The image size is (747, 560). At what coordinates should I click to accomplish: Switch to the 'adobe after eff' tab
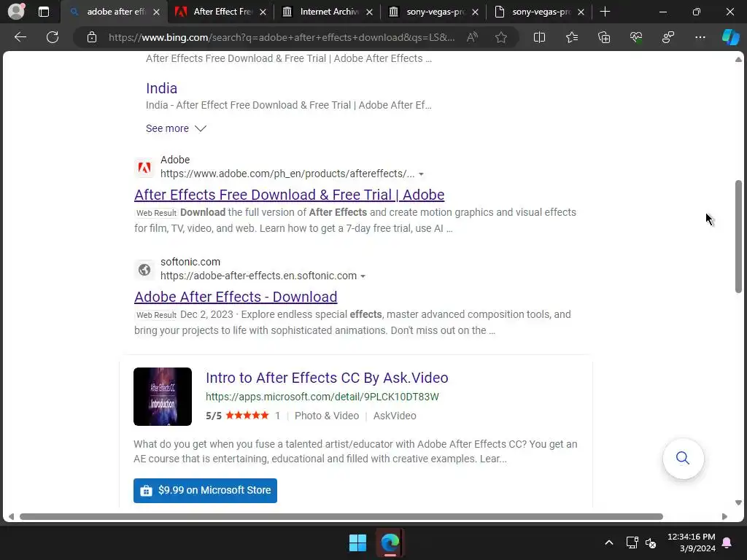click(115, 12)
